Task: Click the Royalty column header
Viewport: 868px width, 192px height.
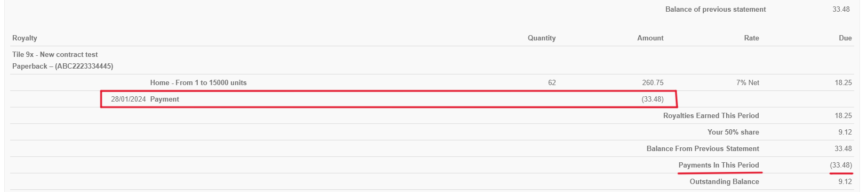Action: pyautogui.click(x=25, y=38)
